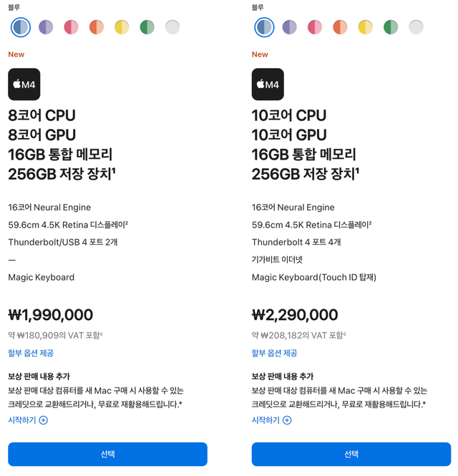Select orange color for 10-core iMac
Image resolution: width=458 pixels, height=476 pixels.
(x=340, y=27)
